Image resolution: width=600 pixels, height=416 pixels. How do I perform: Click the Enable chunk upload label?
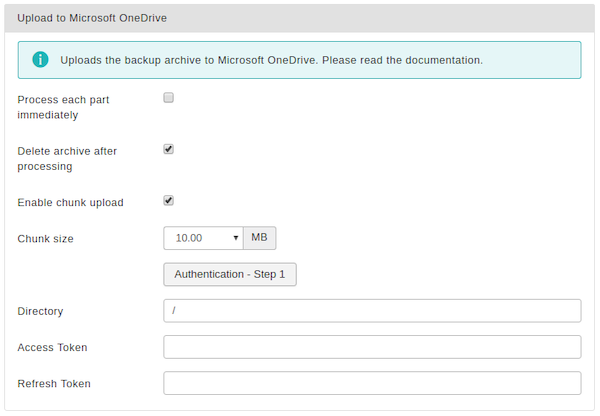[70, 202]
